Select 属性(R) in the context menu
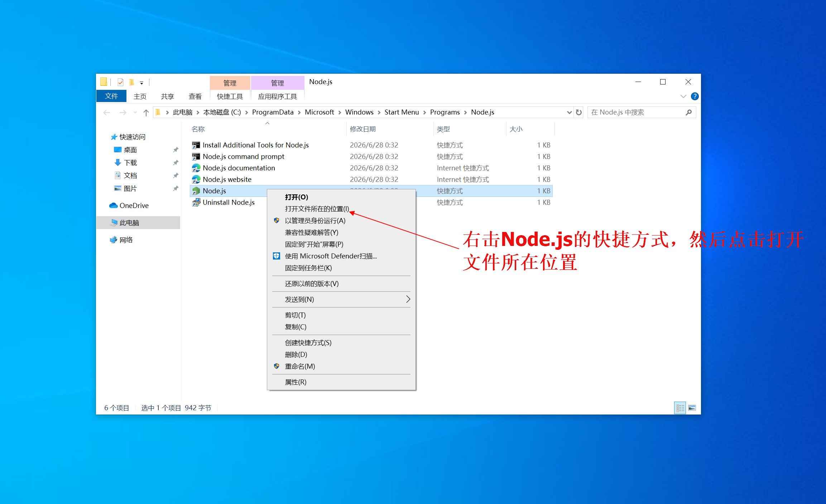Image resolution: width=826 pixels, height=504 pixels. tap(341, 382)
